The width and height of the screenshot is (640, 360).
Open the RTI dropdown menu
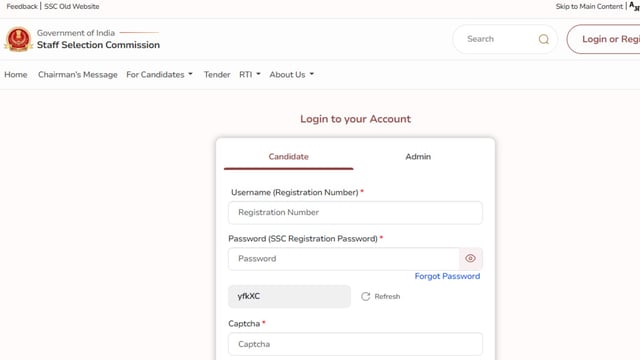pyautogui.click(x=249, y=75)
